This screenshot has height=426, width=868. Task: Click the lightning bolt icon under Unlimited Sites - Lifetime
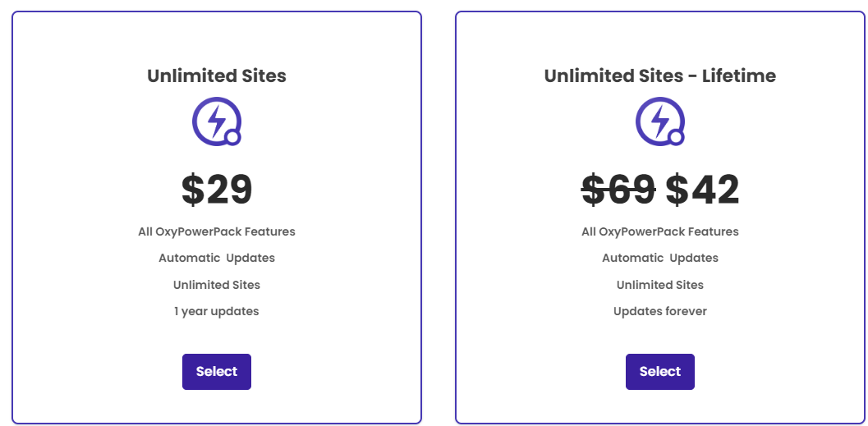point(660,121)
